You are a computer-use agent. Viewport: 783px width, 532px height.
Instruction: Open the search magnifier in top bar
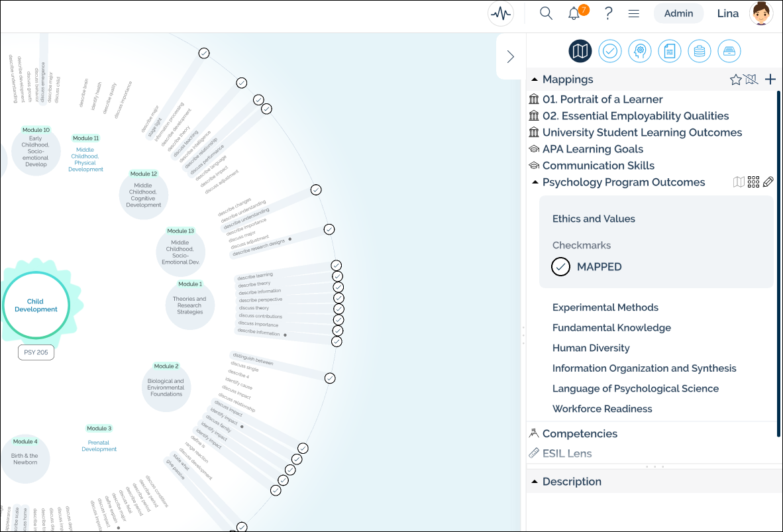546,13
